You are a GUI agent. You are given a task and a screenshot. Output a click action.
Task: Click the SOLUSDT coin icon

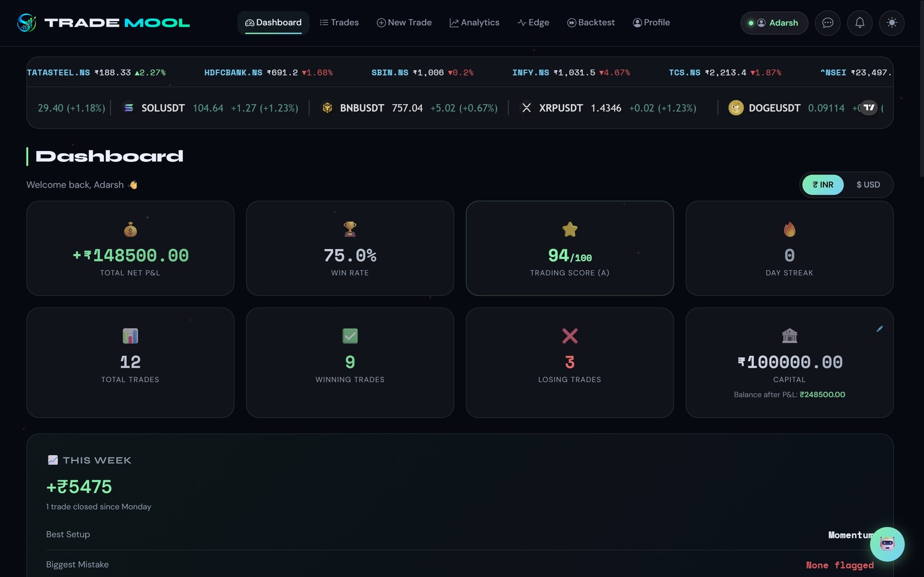point(129,108)
